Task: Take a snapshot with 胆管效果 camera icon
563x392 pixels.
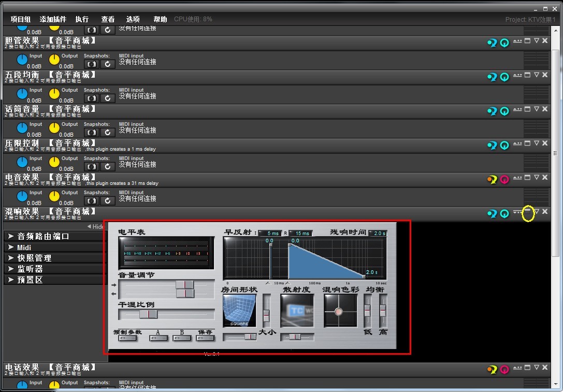Action: point(92,64)
